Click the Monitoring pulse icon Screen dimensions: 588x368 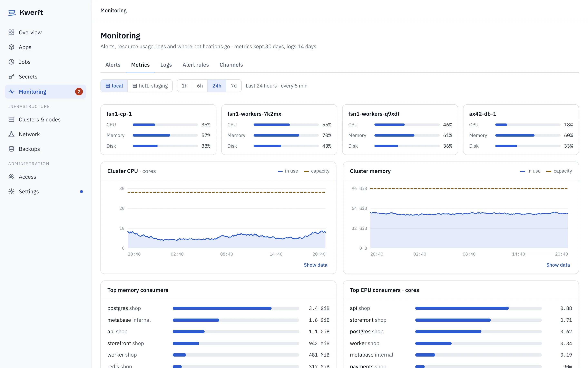point(11,92)
